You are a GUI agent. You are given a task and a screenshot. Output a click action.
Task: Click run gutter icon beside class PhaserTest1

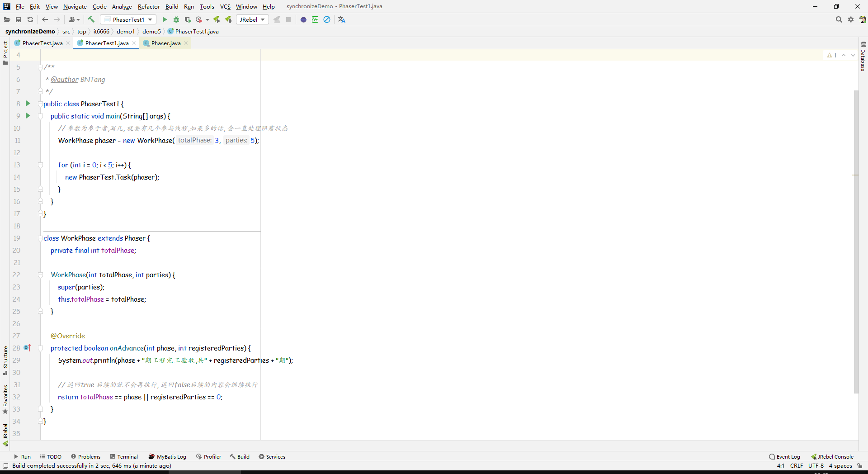pyautogui.click(x=28, y=104)
